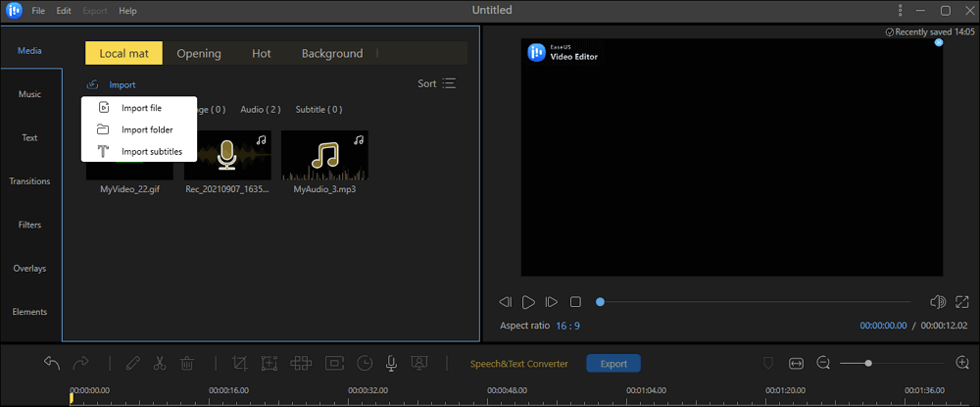Select the MyAudio_3.mp3 thumbnail
Screen dimensions: 980x407
[324, 156]
